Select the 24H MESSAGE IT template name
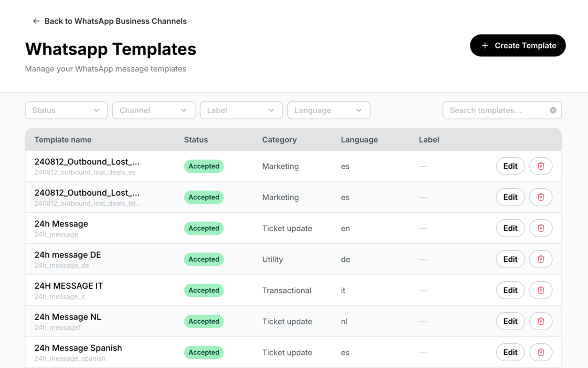The image size is (588, 368). [x=69, y=286]
